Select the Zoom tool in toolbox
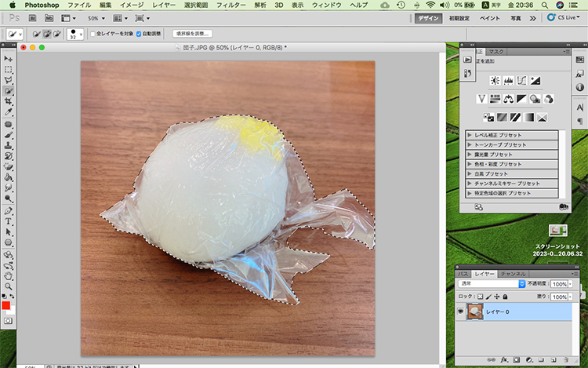 click(9, 286)
